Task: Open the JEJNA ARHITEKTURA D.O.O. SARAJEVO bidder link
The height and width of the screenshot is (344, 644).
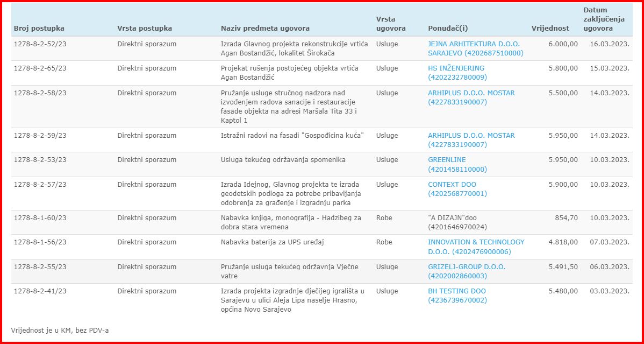Action: (476, 48)
